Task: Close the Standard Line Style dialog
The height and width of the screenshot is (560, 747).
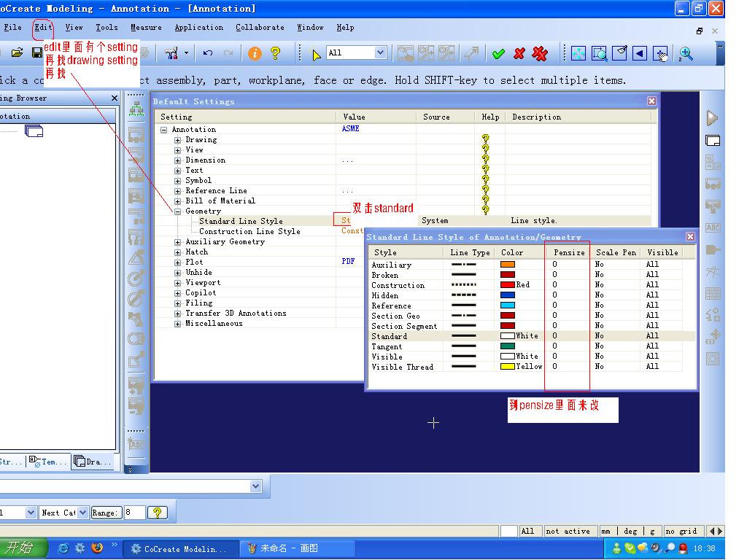Action: click(690, 237)
